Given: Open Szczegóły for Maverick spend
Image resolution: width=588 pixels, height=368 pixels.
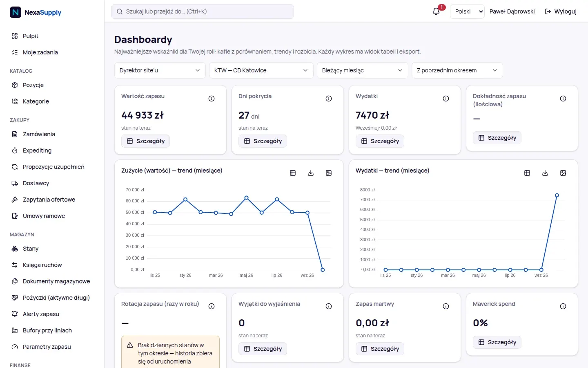Looking at the screenshot, I should [x=497, y=342].
